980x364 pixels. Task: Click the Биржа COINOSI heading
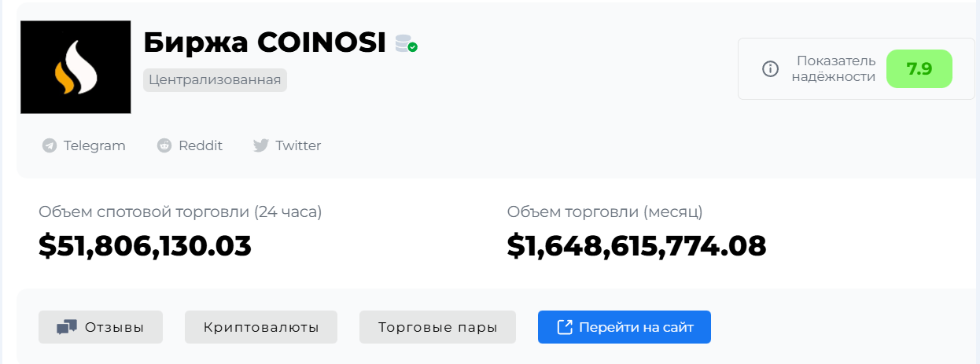pyautogui.click(x=264, y=43)
